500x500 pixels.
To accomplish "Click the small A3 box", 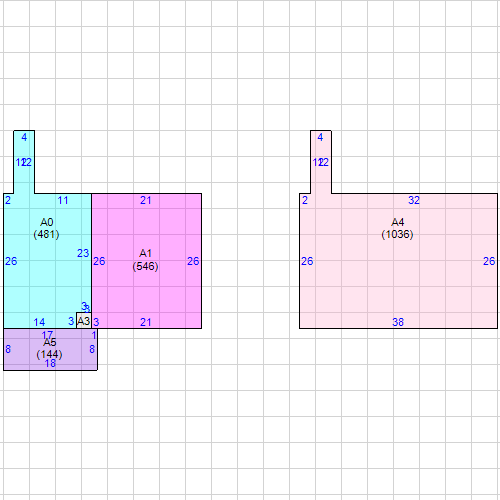I will coord(84,321).
